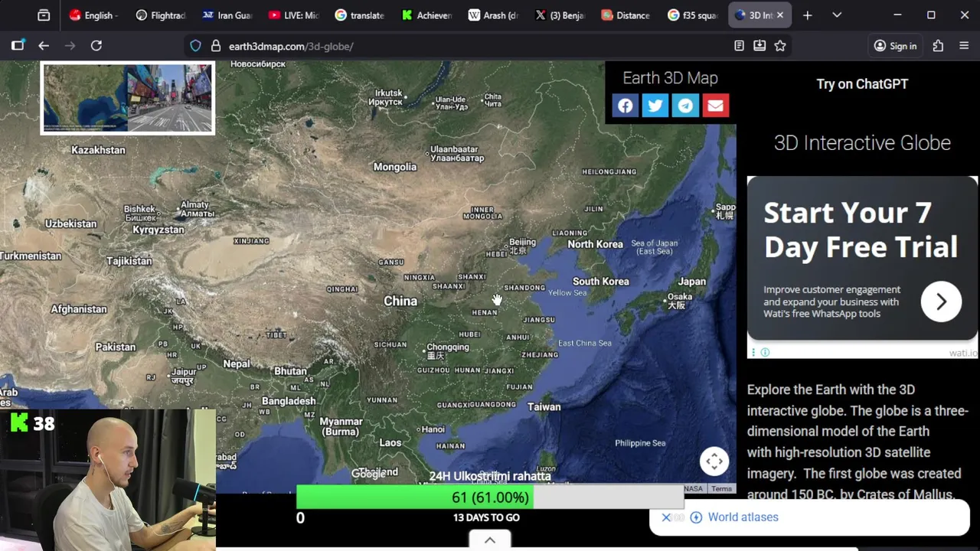The image size is (980, 551).
Task: Click Nepal label on map
Action: coord(237,364)
